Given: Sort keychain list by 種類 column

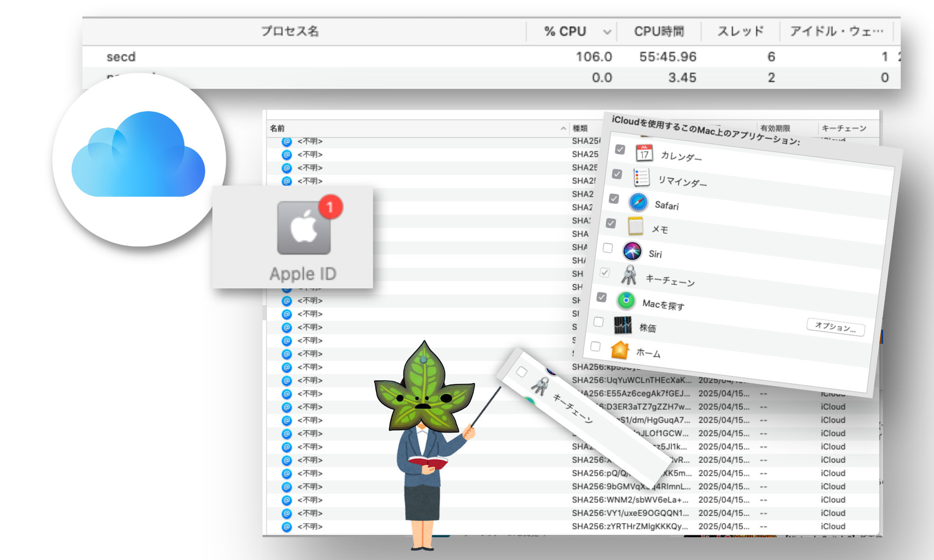Looking at the screenshot, I should pyautogui.click(x=580, y=128).
